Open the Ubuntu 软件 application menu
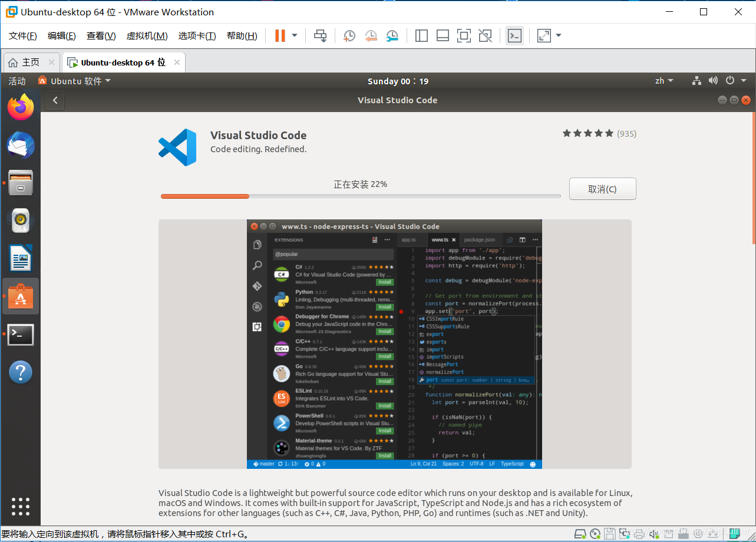Viewport: 756px width, 542px height. click(74, 81)
